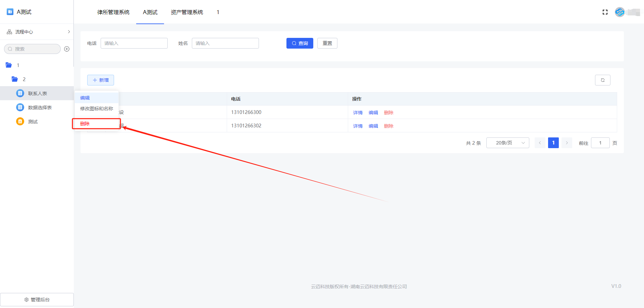Open the 20条/页 page size dropdown
This screenshot has height=308, width=644.
(507, 143)
